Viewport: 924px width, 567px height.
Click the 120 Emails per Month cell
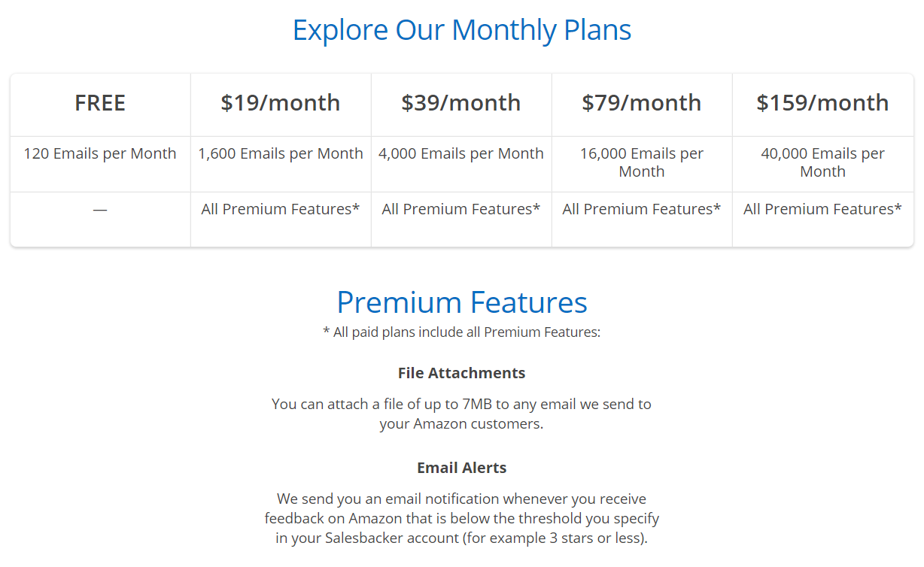(x=100, y=153)
